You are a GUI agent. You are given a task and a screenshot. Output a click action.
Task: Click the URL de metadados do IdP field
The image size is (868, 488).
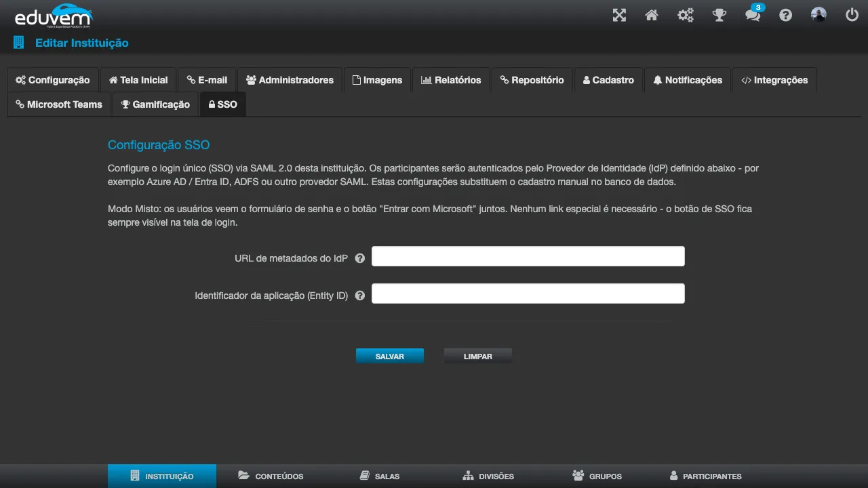[x=528, y=256]
